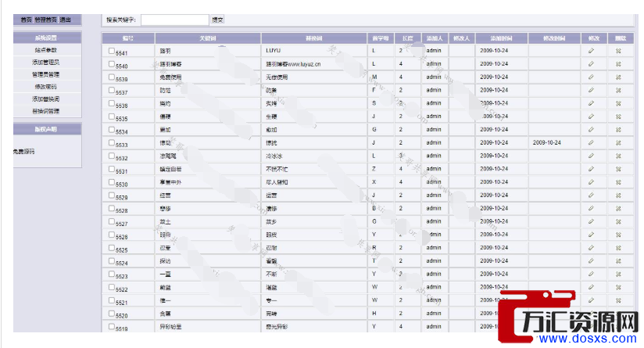Click the pencil icon for row 5527
The width and height of the screenshot is (644, 348).
point(591,221)
